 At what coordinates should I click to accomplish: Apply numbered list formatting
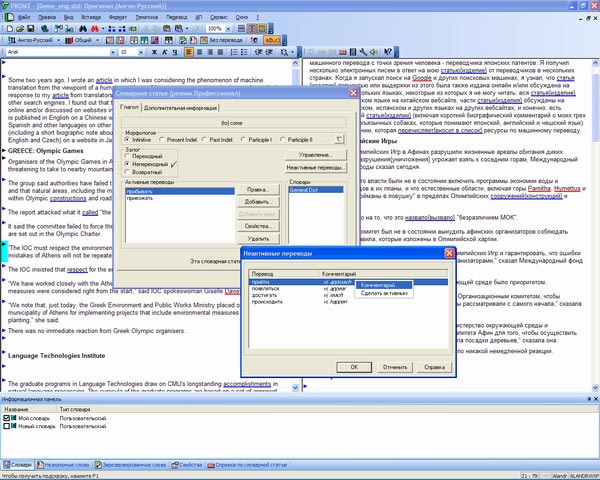[x=234, y=52]
